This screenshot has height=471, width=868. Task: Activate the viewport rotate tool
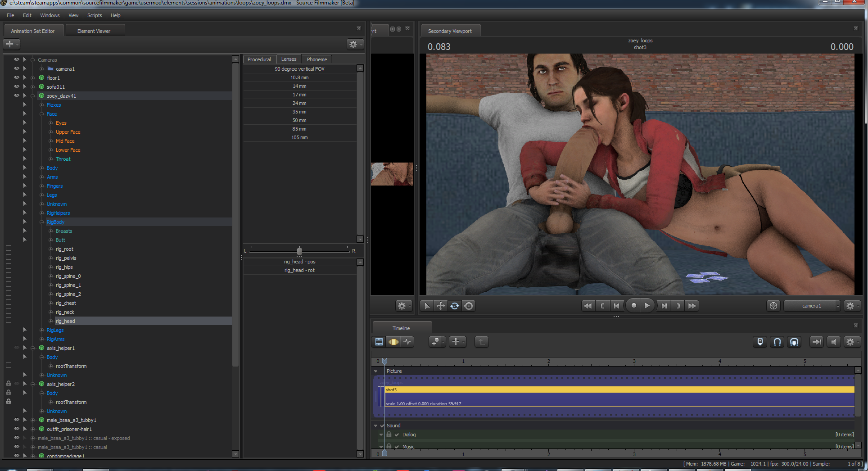pos(455,306)
